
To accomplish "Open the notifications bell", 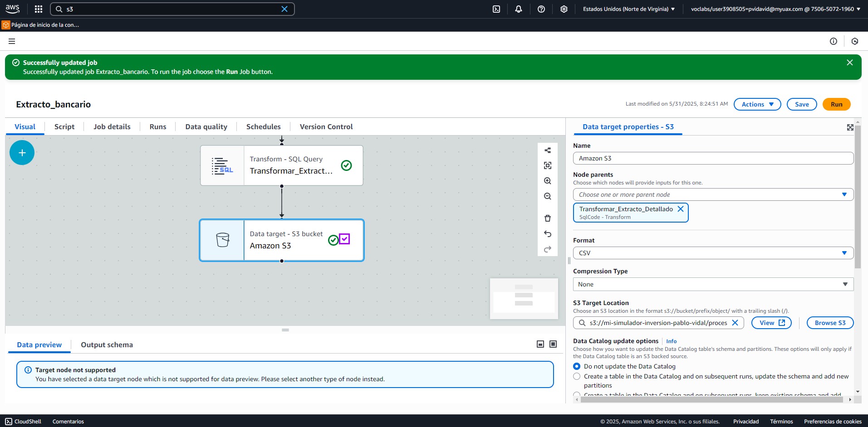I will coord(519,9).
